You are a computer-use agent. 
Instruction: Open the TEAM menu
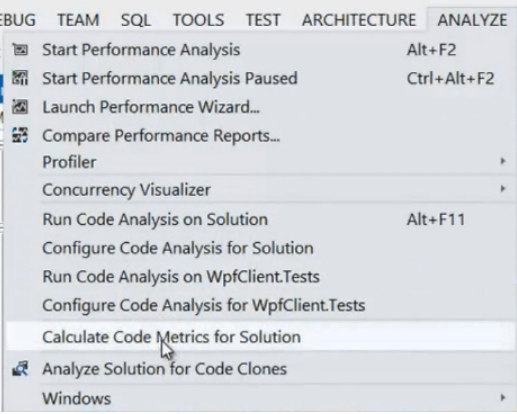[78, 20]
